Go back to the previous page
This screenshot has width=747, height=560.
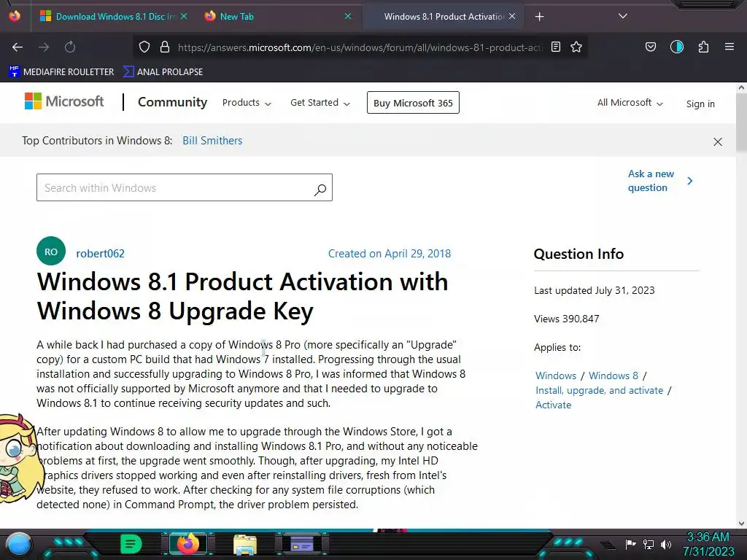pyautogui.click(x=18, y=47)
